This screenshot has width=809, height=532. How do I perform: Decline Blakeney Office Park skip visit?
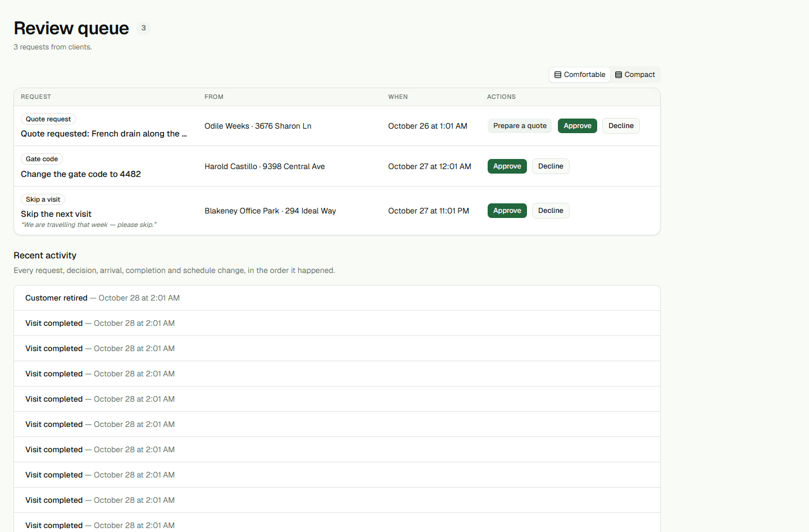(x=551, y=211)
